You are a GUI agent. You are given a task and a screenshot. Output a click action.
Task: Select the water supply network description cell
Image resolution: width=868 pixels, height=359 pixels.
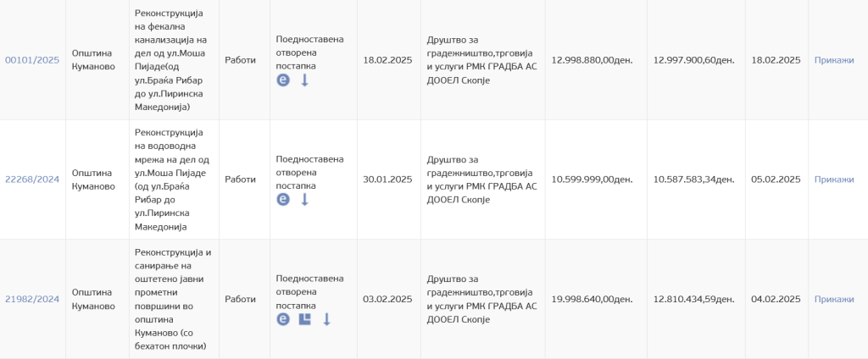pos(174,179)
